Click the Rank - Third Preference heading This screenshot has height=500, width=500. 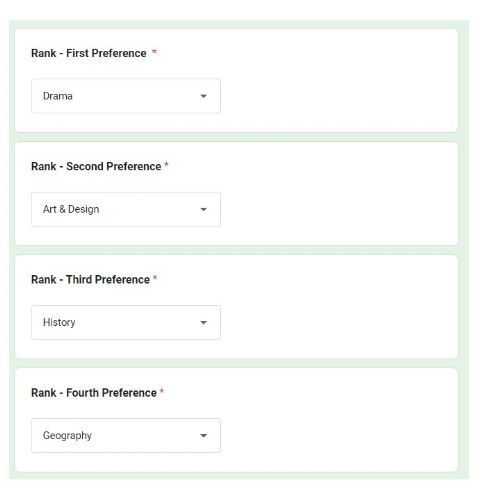coord(90,279)
